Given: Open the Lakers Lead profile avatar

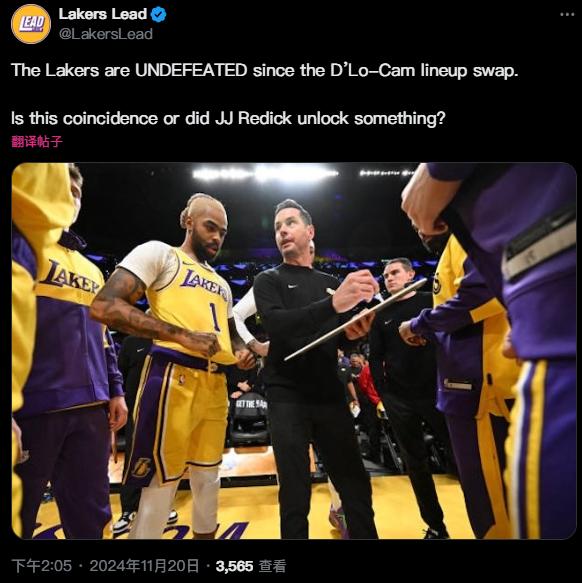Looking at the screenshot, I should tap(31, 24).
